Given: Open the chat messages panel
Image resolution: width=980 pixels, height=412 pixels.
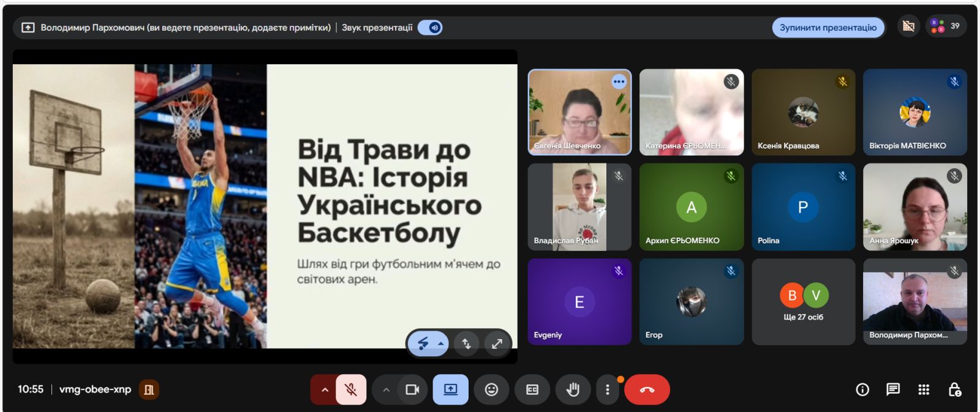Looking at the screenshot, I should (x=893, y=389).
